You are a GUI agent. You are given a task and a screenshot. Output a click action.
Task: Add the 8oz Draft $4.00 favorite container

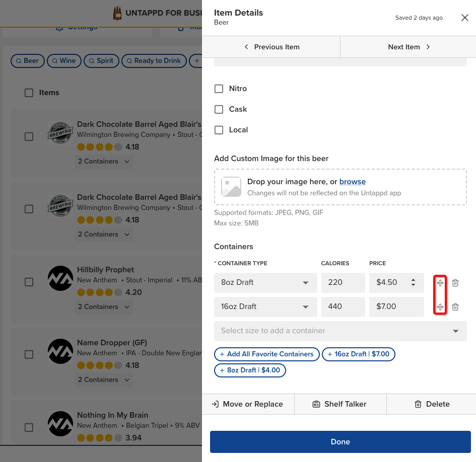click(250, 370)
